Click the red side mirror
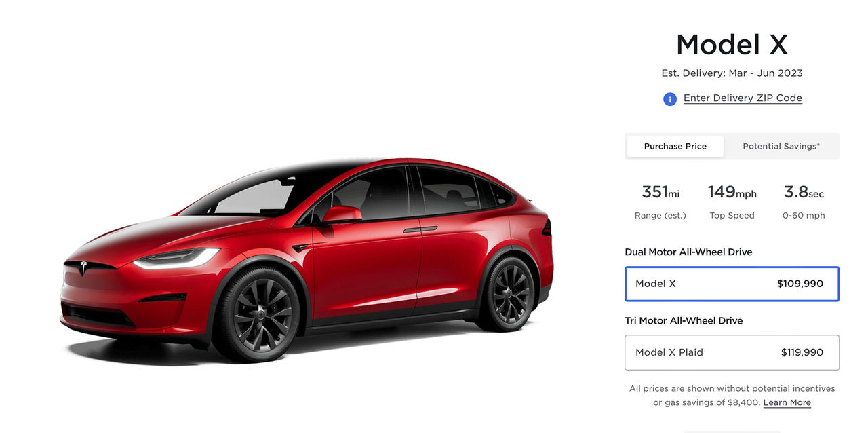868x433 pixels. [341, 214]
